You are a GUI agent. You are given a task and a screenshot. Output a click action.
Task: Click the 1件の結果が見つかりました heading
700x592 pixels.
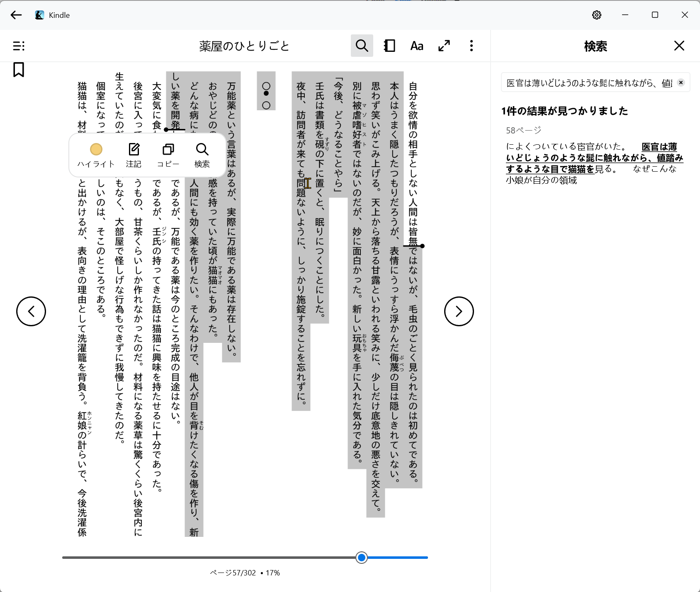click(x=564, y=111)
